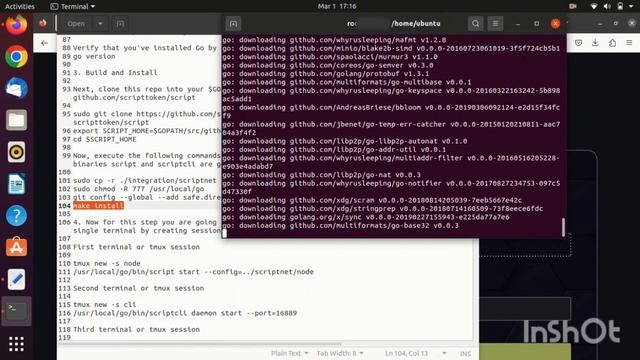Open Firefox application menu icon
The image size is (640, 360).
tap(629, 42)
